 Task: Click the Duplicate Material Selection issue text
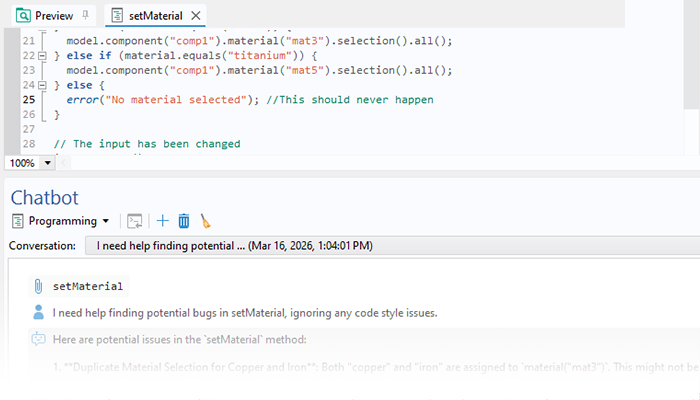pyautogui.click(x=376, y=367)
